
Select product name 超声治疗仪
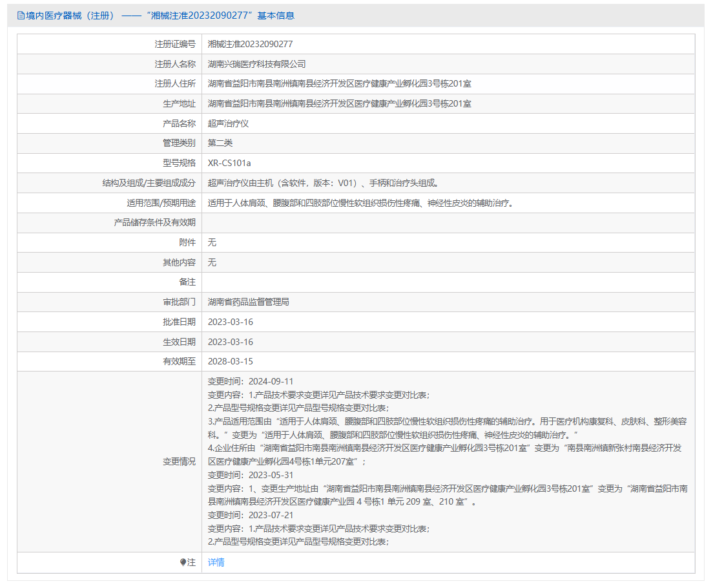coord(228,123)
